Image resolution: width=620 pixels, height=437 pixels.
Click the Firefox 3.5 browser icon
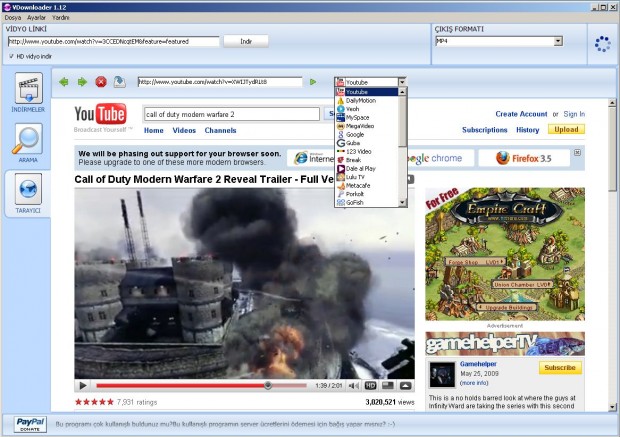(524, 158)
